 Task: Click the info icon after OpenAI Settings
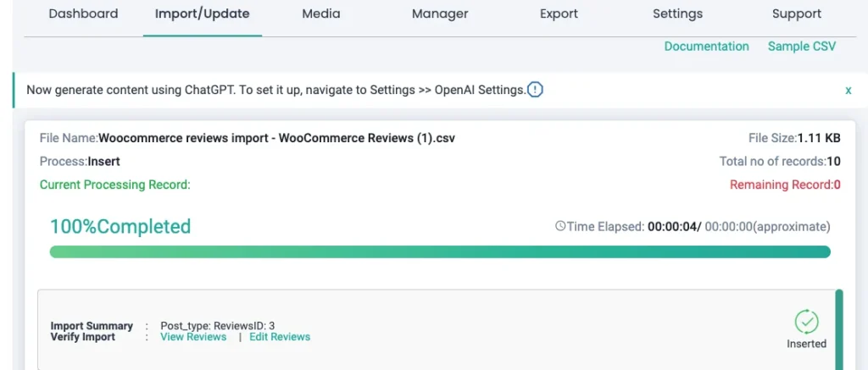point(536,90)
